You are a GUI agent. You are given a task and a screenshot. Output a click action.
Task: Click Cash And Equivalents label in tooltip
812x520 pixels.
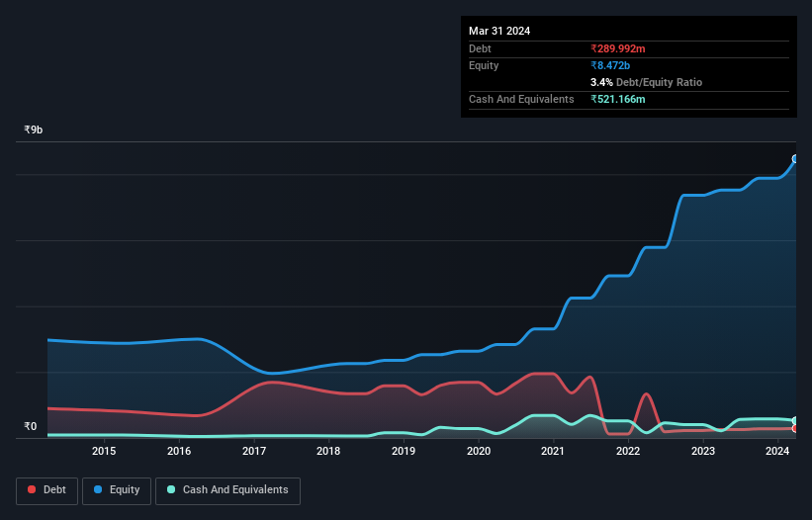pos(521,99)
